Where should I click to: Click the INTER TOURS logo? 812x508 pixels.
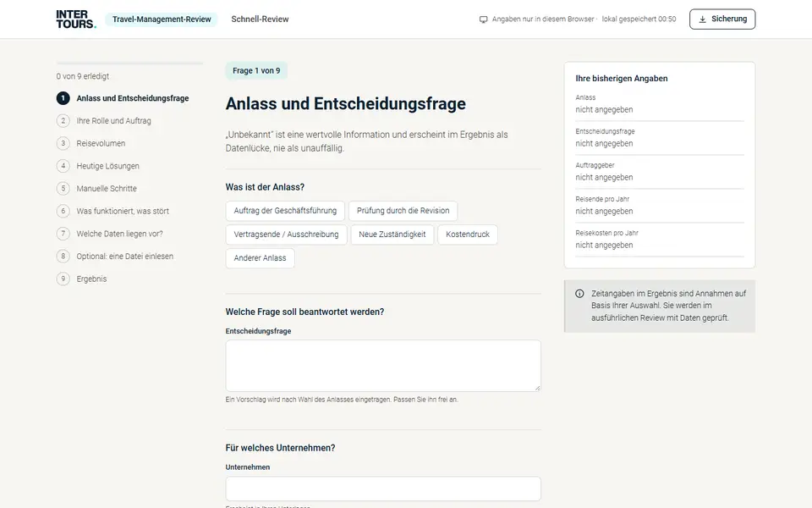tap(76, 19)
